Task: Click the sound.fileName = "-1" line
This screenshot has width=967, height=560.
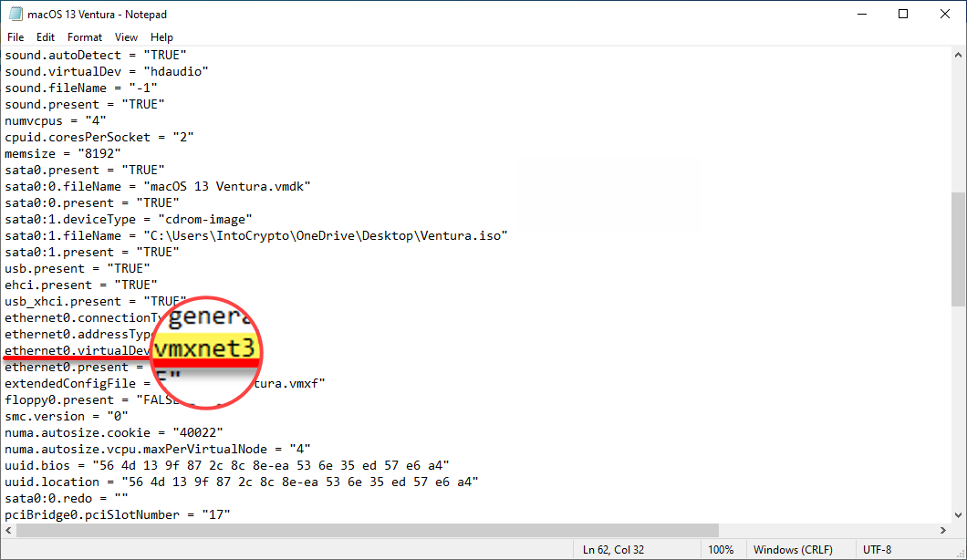Action: (81, 88)
